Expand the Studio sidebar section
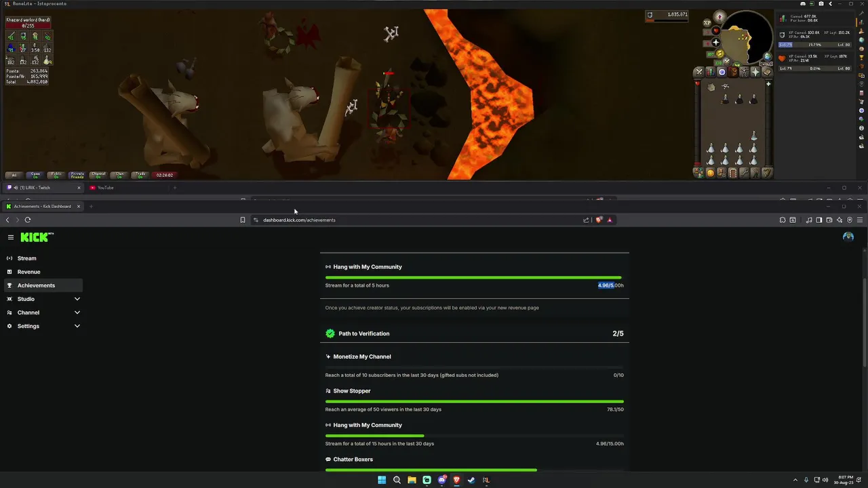The width and height of the screenshot is (868, 488). tap(43, 299)
